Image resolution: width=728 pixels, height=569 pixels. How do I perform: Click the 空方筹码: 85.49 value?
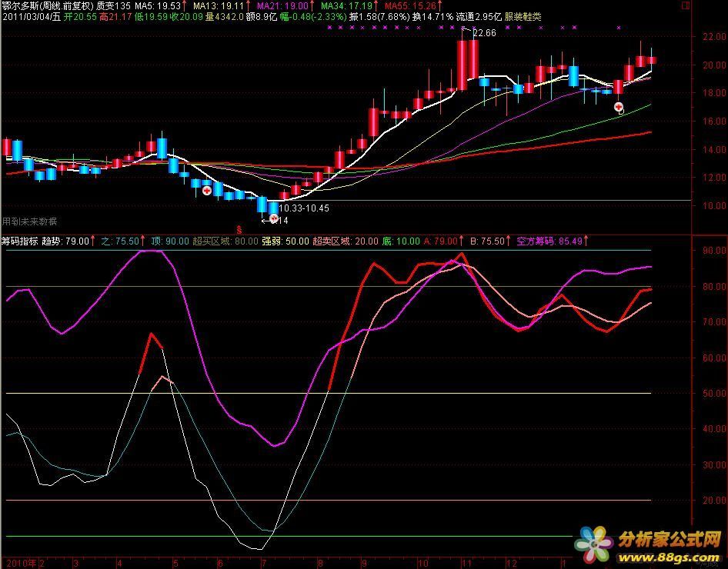(x=549, y=241)
